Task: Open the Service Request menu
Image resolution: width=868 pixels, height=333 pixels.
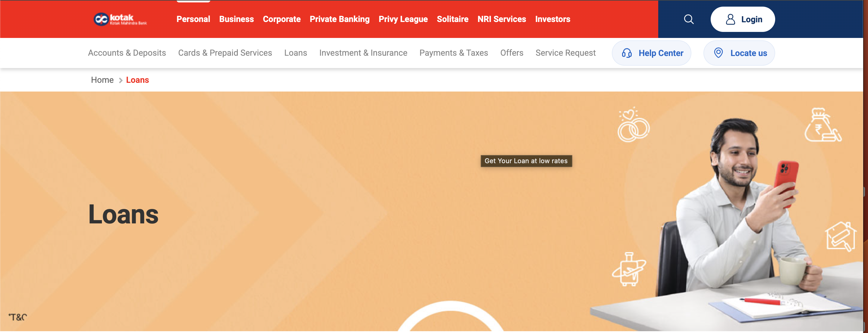Action: point(565,53)
